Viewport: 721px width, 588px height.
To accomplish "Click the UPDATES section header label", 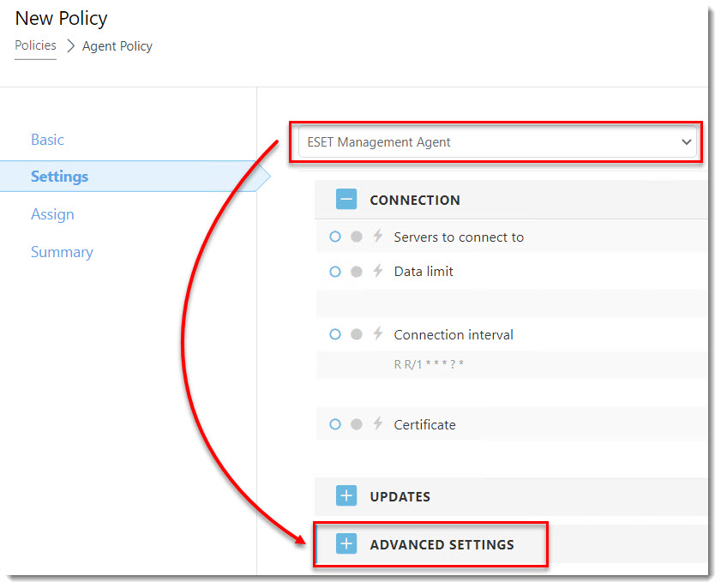I will point(400,496).
